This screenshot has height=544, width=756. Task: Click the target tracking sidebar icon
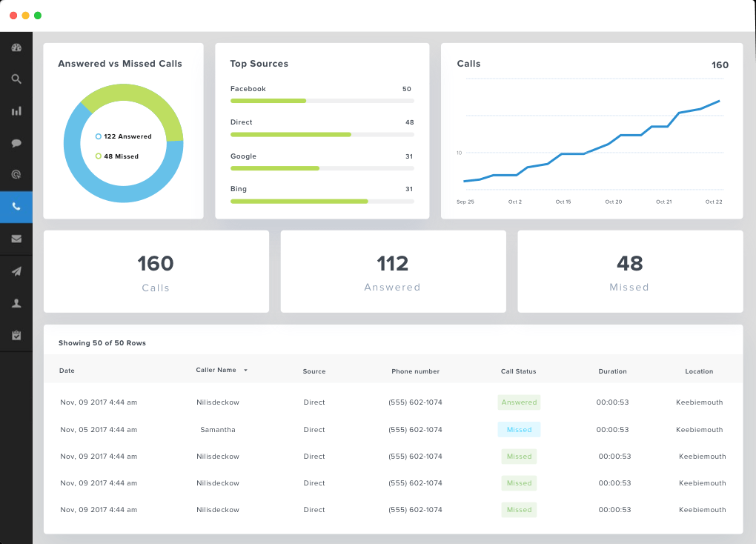16,175
